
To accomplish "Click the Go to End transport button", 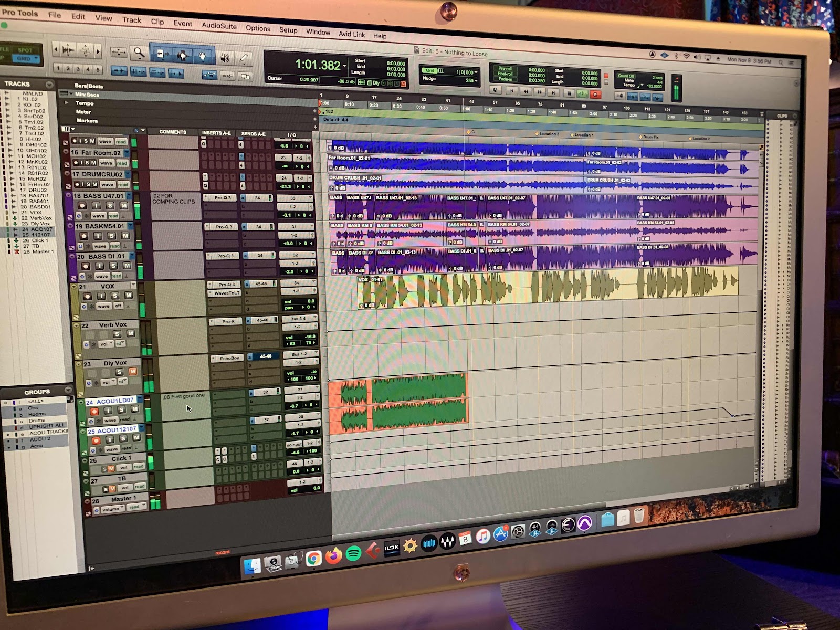I will point(553,92).
